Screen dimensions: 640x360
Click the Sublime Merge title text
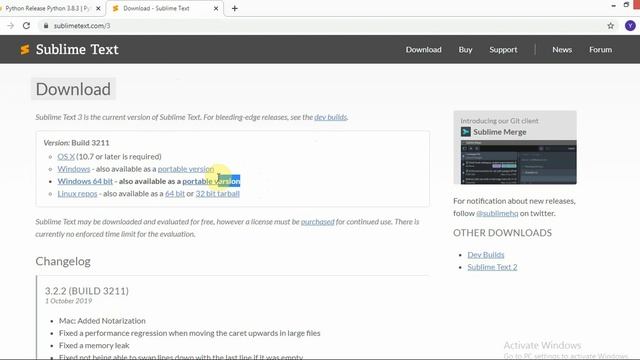tap(500, 132)
